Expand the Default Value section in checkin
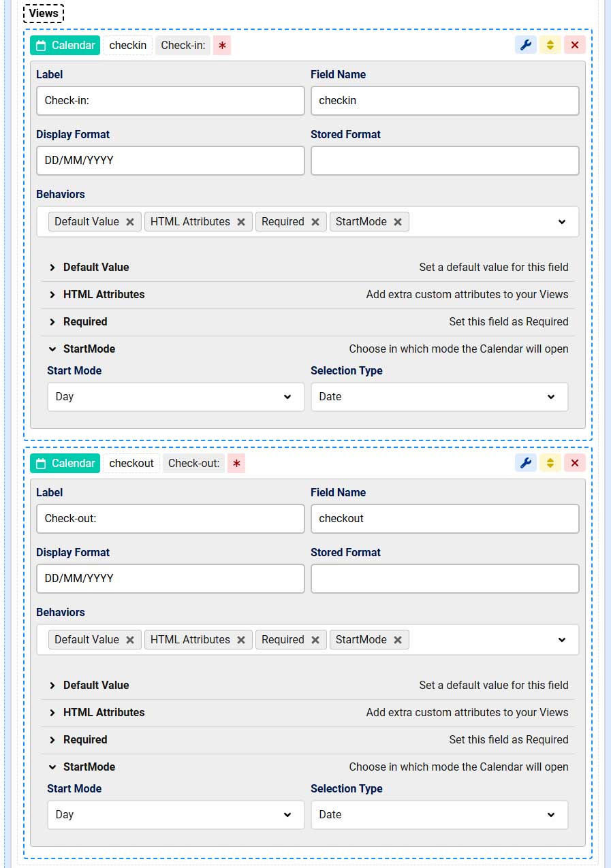 coord(96,268)
